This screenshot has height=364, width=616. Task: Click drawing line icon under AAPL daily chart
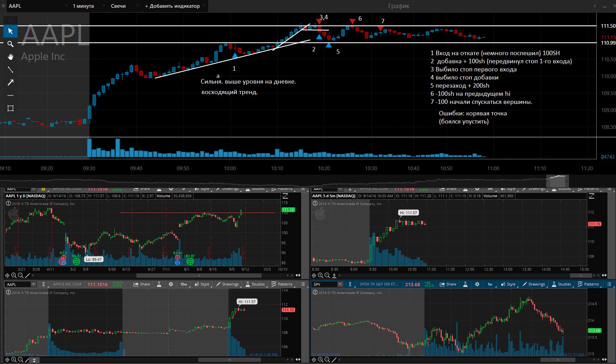pyautogui.click(x=27, y=276)
